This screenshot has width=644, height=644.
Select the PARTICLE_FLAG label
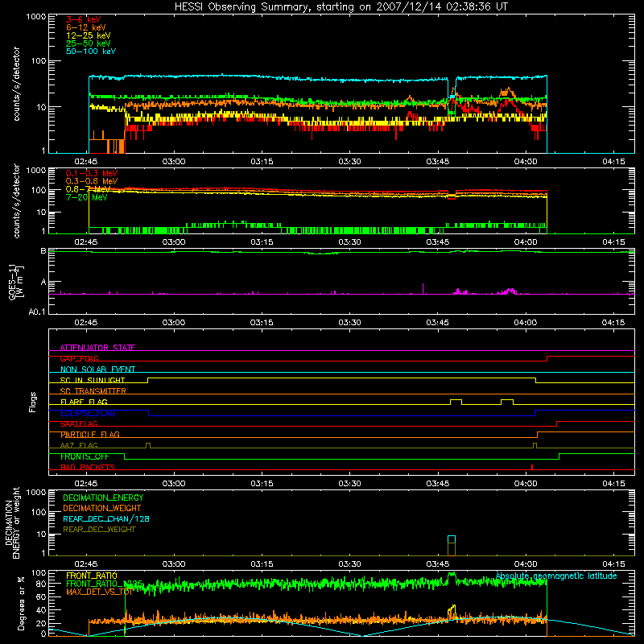point(90,434)
